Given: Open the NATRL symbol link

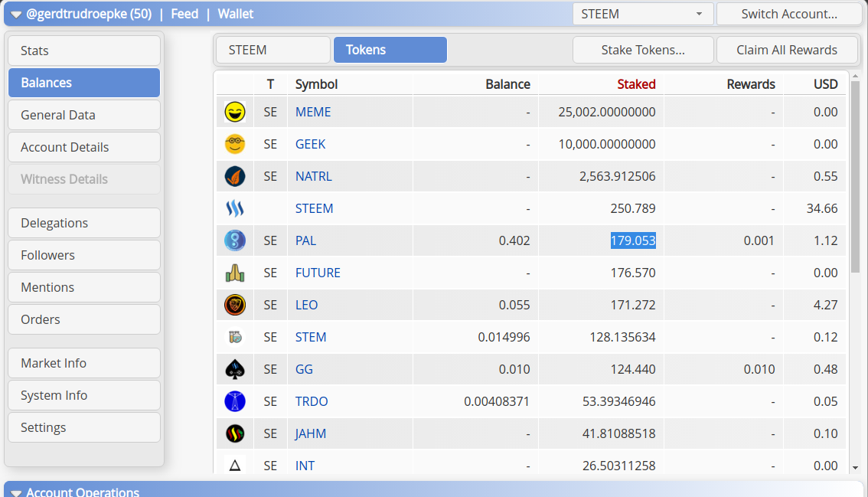Looking at the screenshot, I should (313, 176).
